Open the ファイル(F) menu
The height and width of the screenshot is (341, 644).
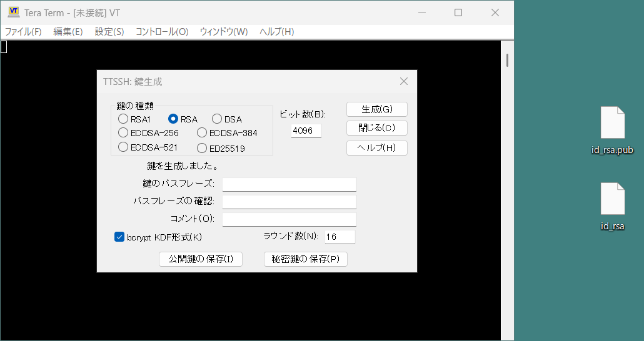click(23, 32)
